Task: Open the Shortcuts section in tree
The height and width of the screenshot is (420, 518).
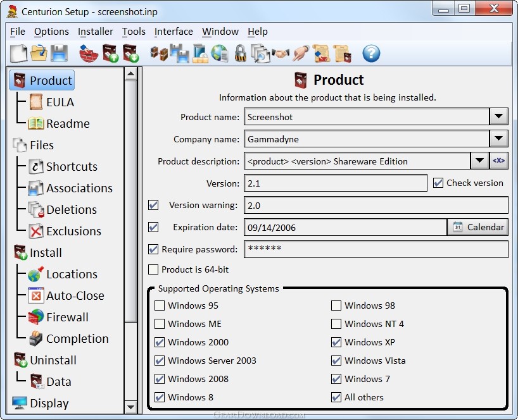Action: pyautogui.click(x=71, y=166)
